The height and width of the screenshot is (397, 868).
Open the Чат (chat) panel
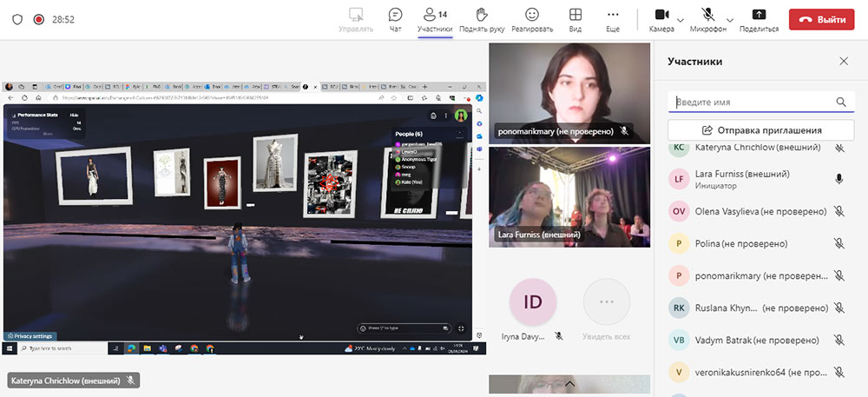(395, 15)
